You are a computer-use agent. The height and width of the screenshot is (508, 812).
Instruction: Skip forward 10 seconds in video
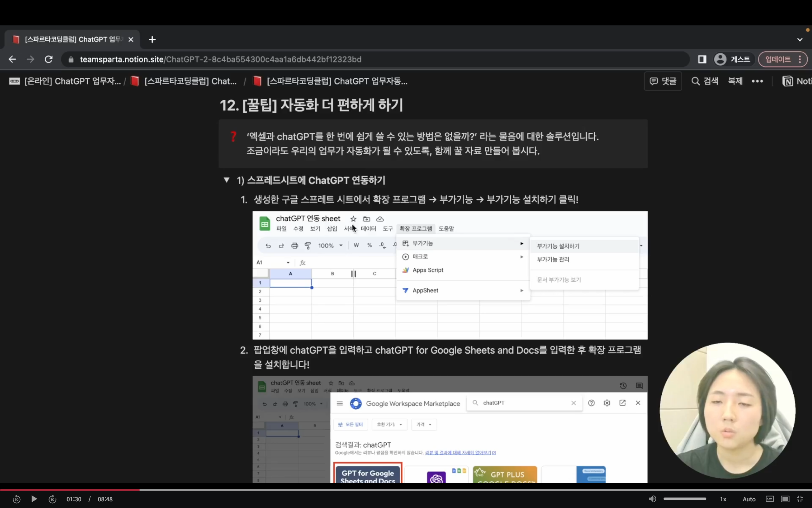(52, 499)
